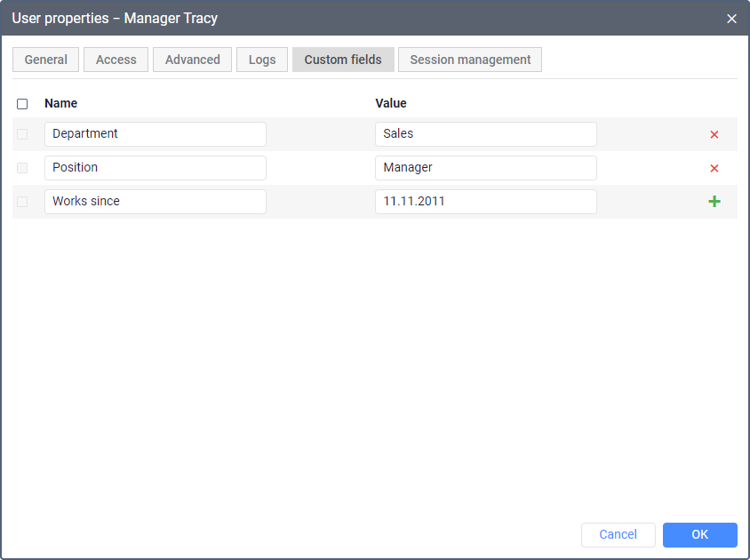
Task: Remove the Position custom field row
Action: (x=714, y=168)
